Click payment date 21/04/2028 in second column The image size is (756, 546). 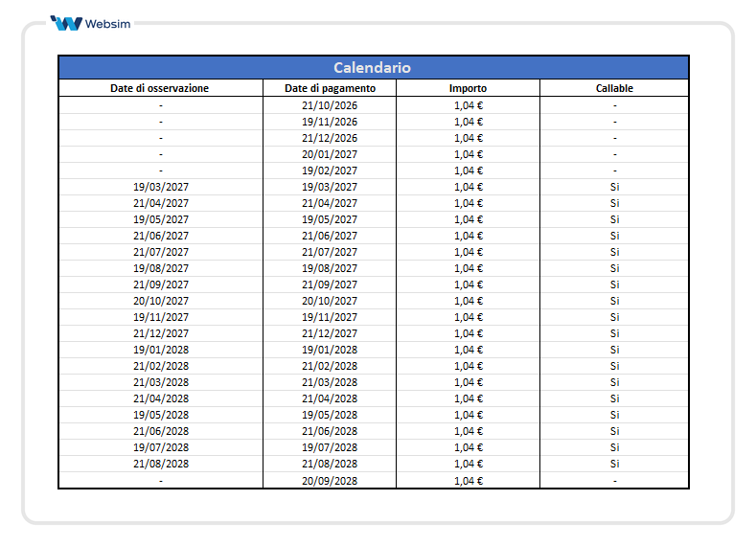click(330, 399)
